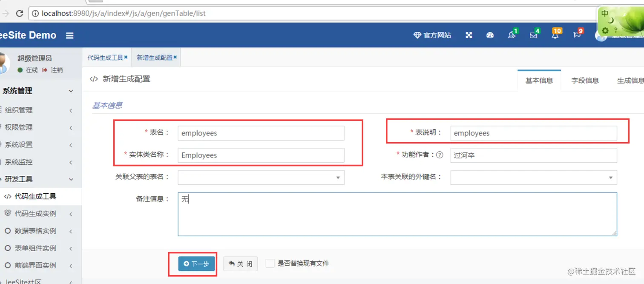Image resolution: width=644 pixels, height=284 pixels.
Task: Select the 字段信息 tab
Action: coord(585,80)
